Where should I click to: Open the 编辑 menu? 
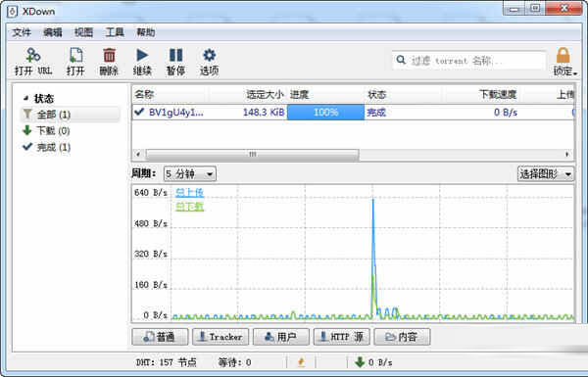(x=53, y=32)
